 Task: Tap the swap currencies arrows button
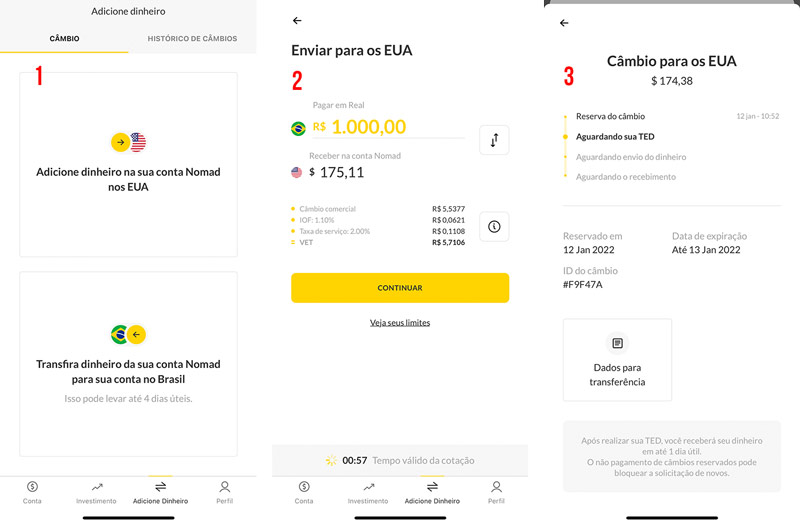pyautogui.click(x=494, y=141)
